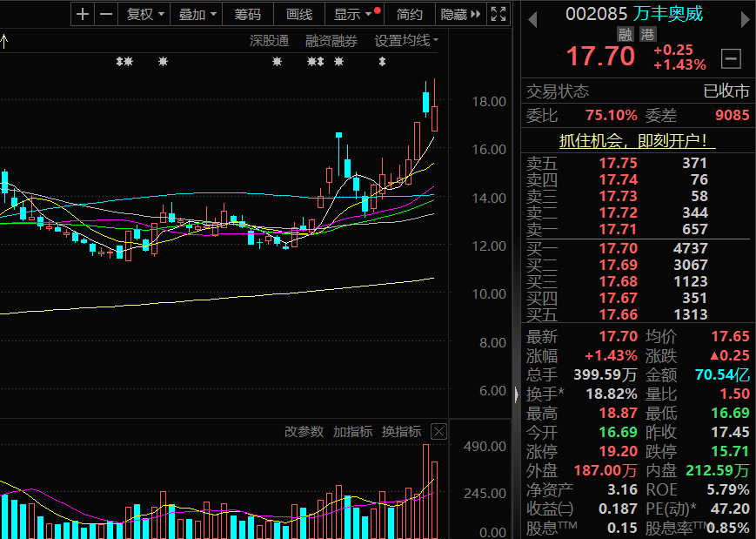Click the latest red candlestick on chart
The height and width of the screenshot is (539, 756).
point(434,118)
